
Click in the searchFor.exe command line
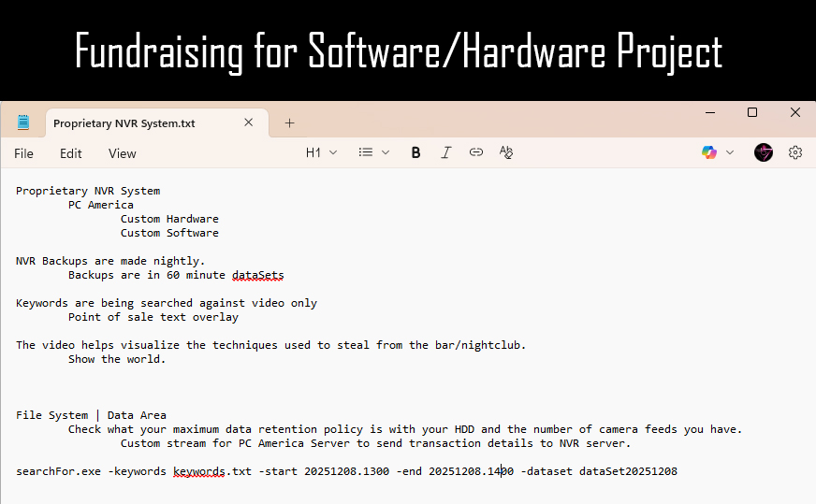[x=346, y=471]
